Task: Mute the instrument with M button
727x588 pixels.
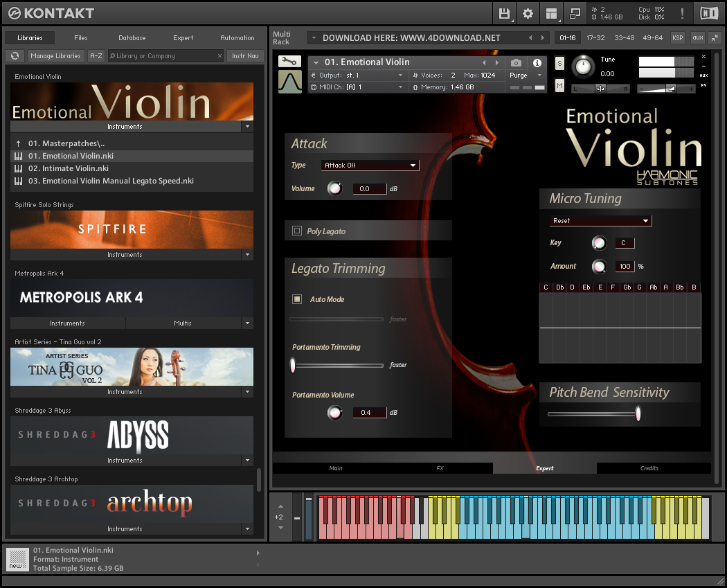Action: click(559, 85)
